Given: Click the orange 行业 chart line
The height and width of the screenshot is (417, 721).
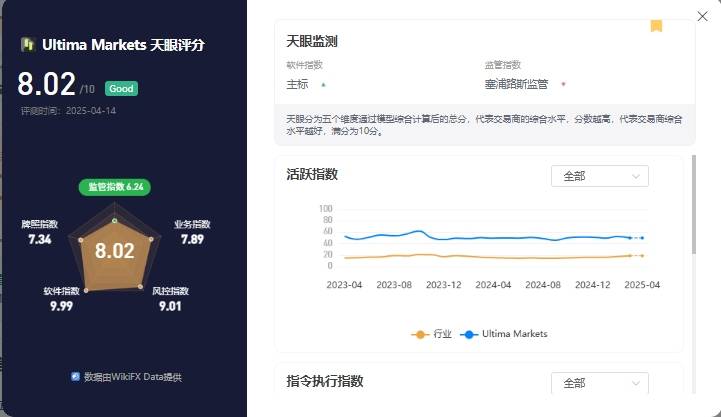Looking at the screenshot, I should 493,257.
